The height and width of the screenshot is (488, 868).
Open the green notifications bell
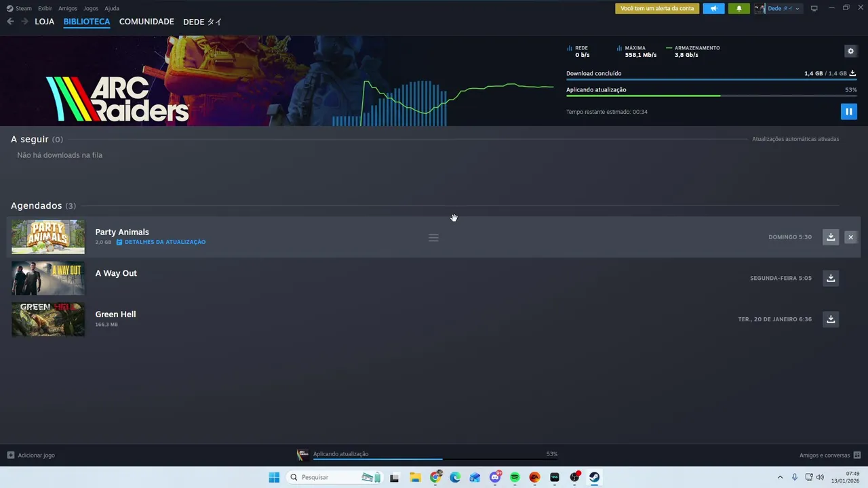738,8
